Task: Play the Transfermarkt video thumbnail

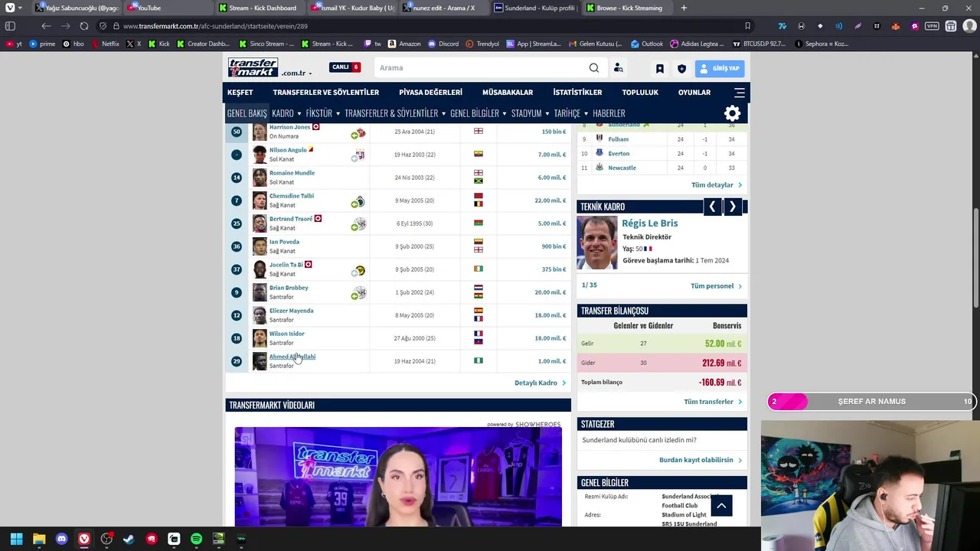Action: click(x=398, y=477)
